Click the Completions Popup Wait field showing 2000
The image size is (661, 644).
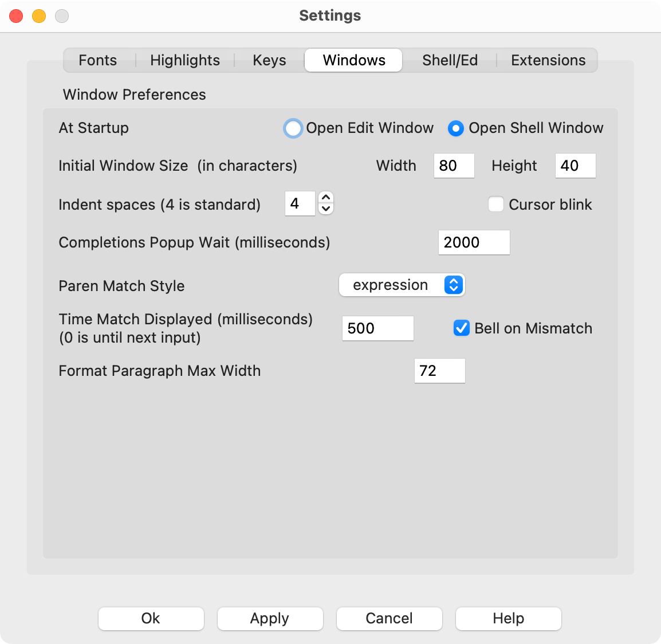474,242
